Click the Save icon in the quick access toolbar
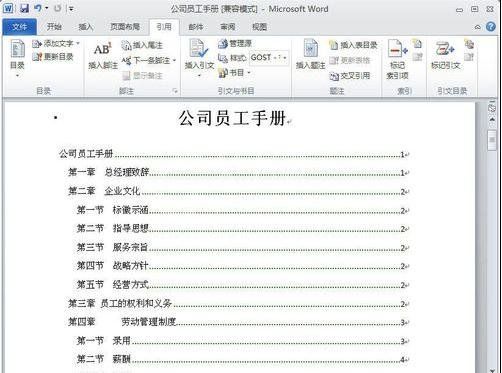 coord(24,8)
